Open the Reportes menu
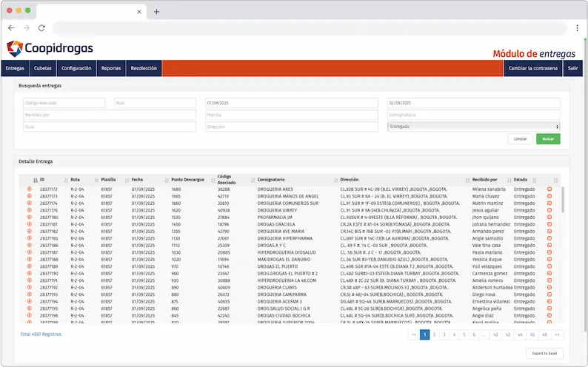Screen dimensions: 588x367 (111, 68)
